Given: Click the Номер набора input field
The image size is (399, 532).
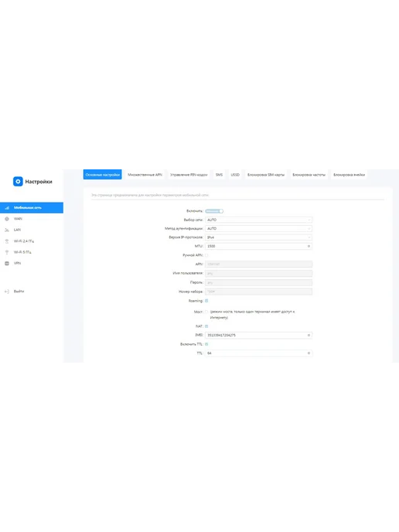Looking at the screenshot, I should tap(258, 292).
